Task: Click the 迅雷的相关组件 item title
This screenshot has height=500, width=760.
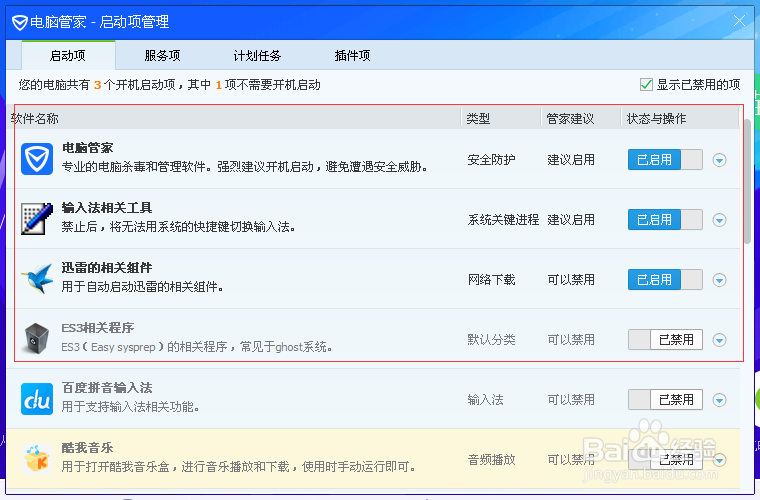Action: tap(107, 268)
